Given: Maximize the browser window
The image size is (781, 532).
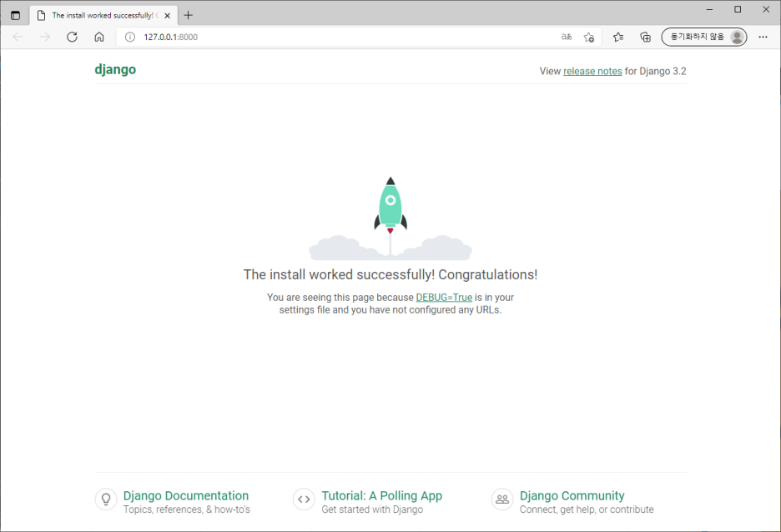Looking at the screenshot, I should tap(738, 9).
